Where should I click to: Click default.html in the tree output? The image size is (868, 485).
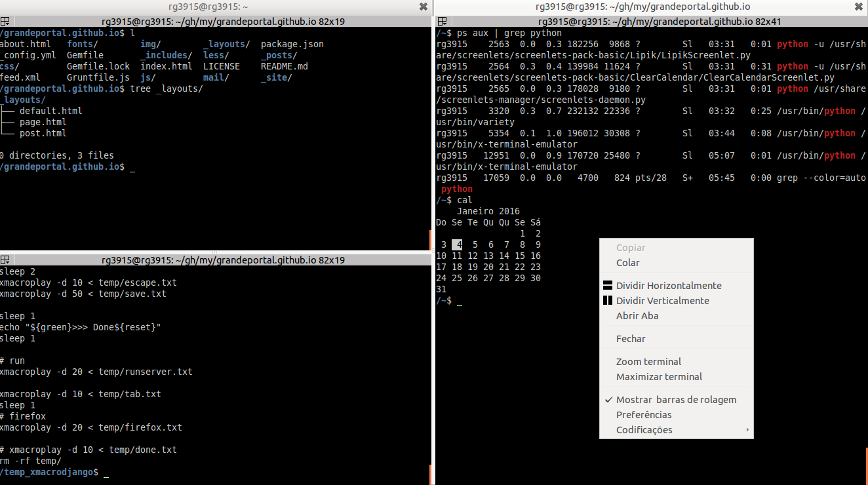tap(51, 111)
